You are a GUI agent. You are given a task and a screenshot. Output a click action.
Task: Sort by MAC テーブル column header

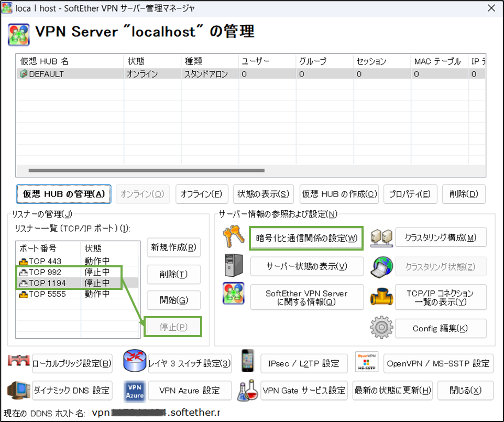(x=440, y=61)
